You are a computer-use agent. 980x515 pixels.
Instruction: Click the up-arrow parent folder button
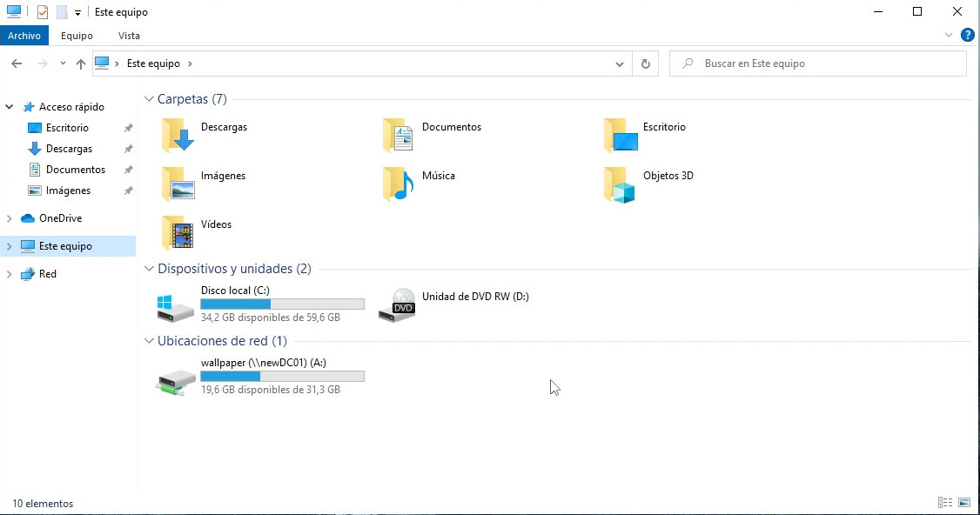pos(81,64)
